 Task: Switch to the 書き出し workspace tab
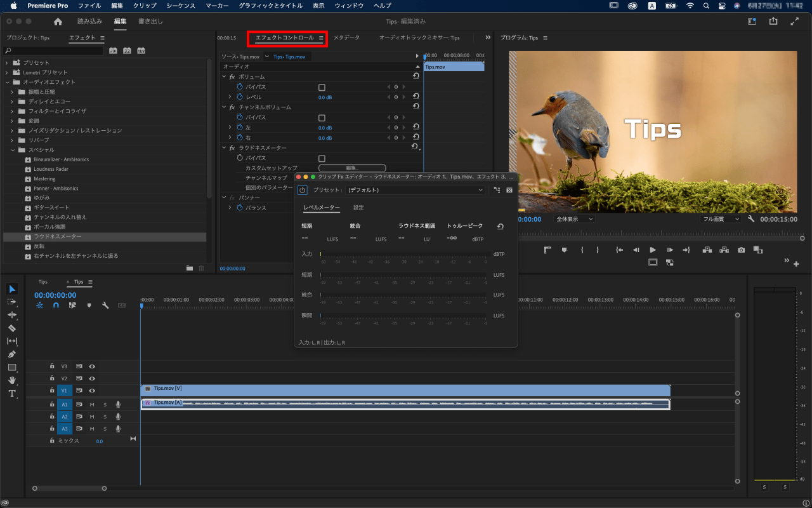(150, 21)
